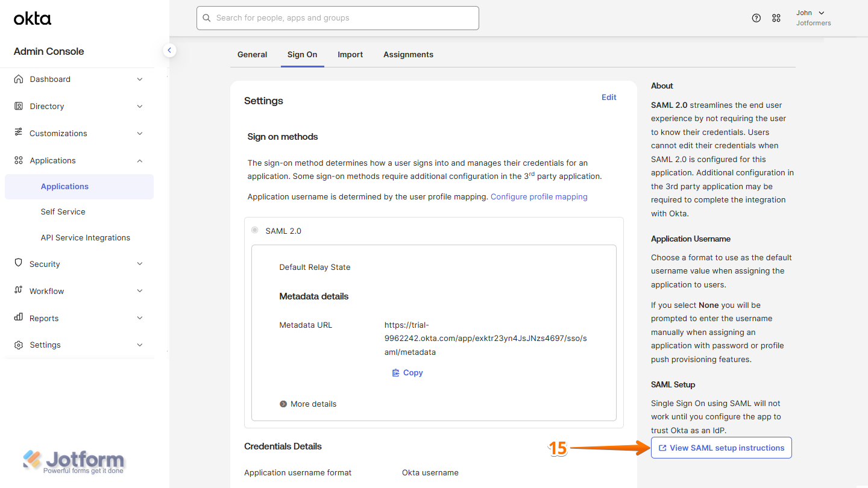
Task: Copy the Metadata URL
Action: [407, 373]
